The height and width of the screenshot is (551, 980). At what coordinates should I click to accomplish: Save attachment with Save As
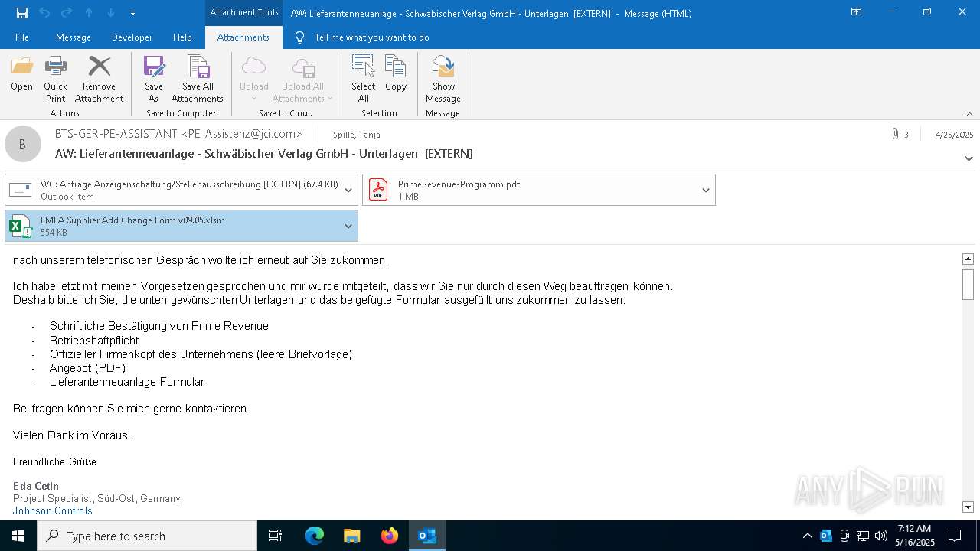tap(153, 80)
